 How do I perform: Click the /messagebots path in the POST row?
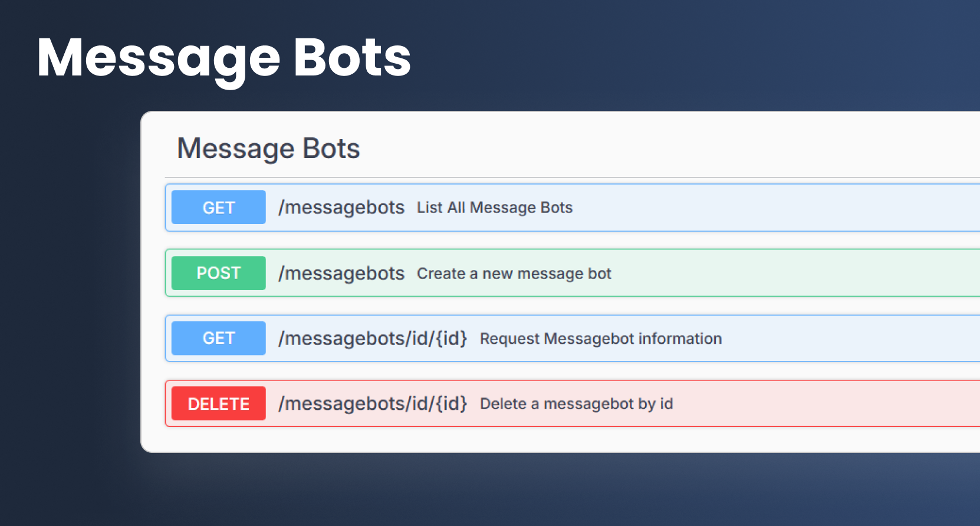pos(341,274)
